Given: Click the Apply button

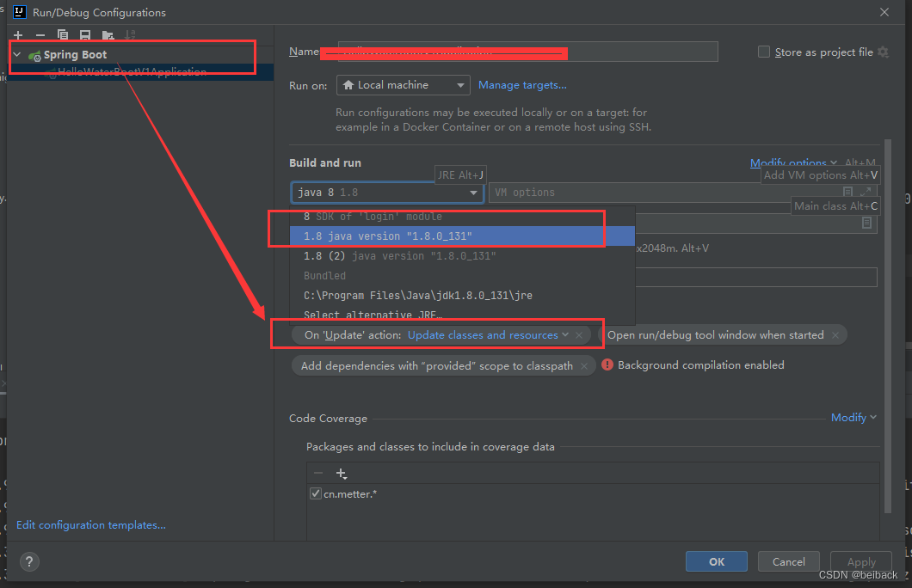Looking at the screenshot, I should (861, 562).
